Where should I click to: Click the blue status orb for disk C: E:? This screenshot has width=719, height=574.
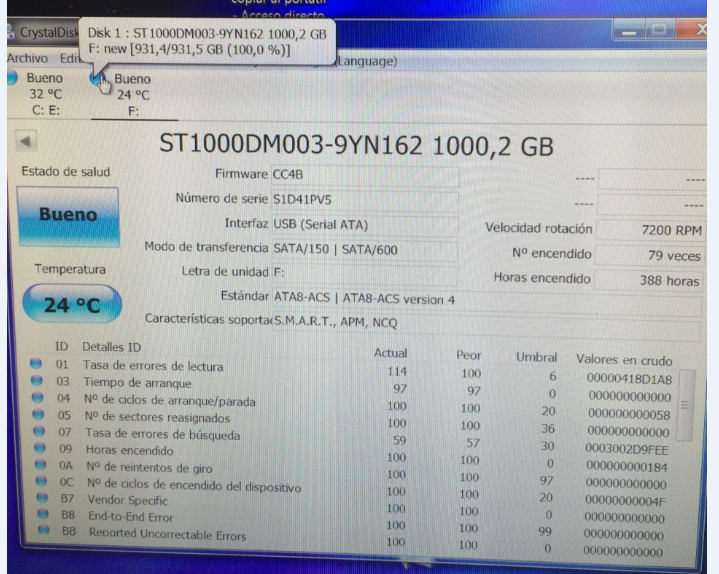(x=12, y=78)
